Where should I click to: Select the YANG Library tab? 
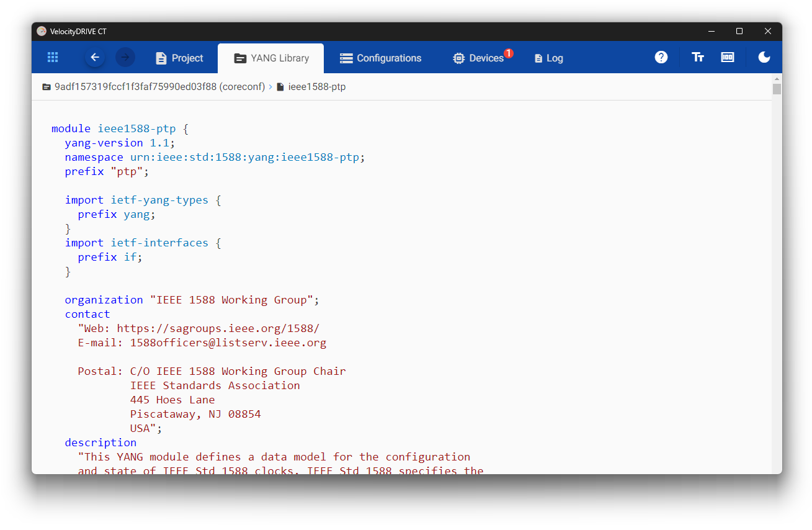click(271, 58)
